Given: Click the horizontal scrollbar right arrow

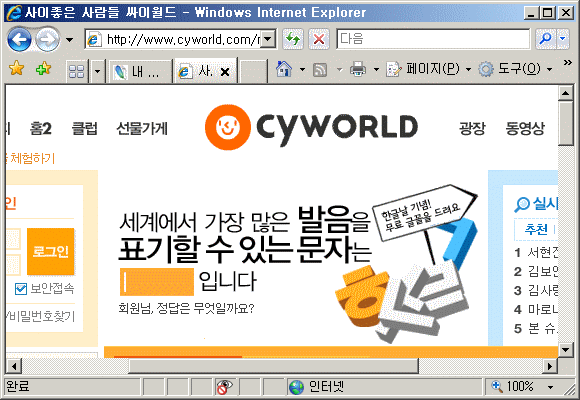Looking at the screenshot, I should coord(550,366).
